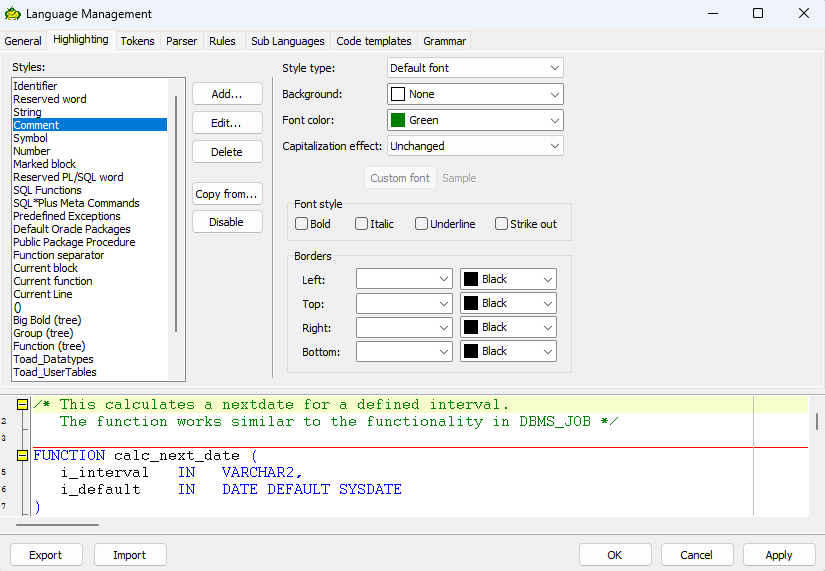825x571 pixels.
Task: Click the Edit... style button
Action: pyautogui.click(x=227, y=123)
